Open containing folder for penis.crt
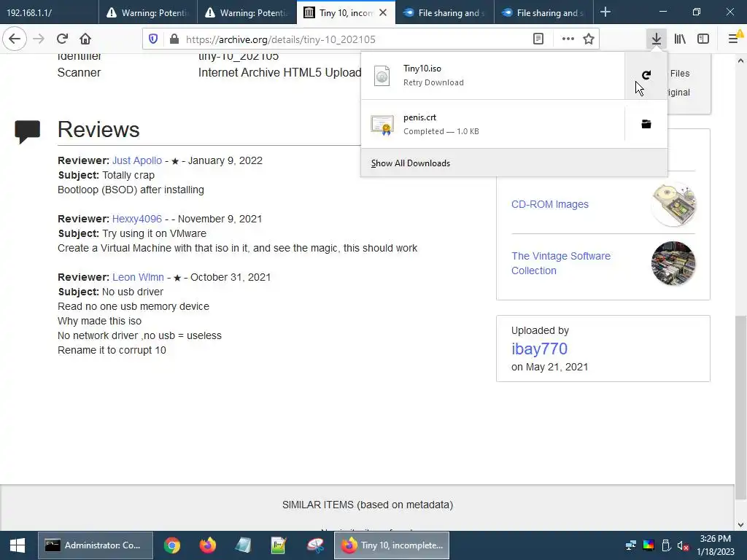The image size is (747, 560). [x=646, y=124]
